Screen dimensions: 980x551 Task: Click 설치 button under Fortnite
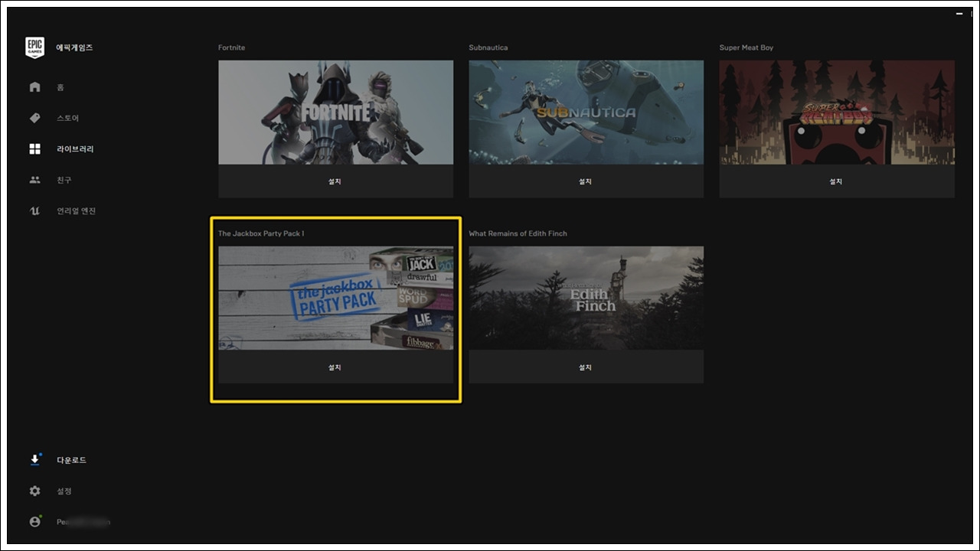335,181
